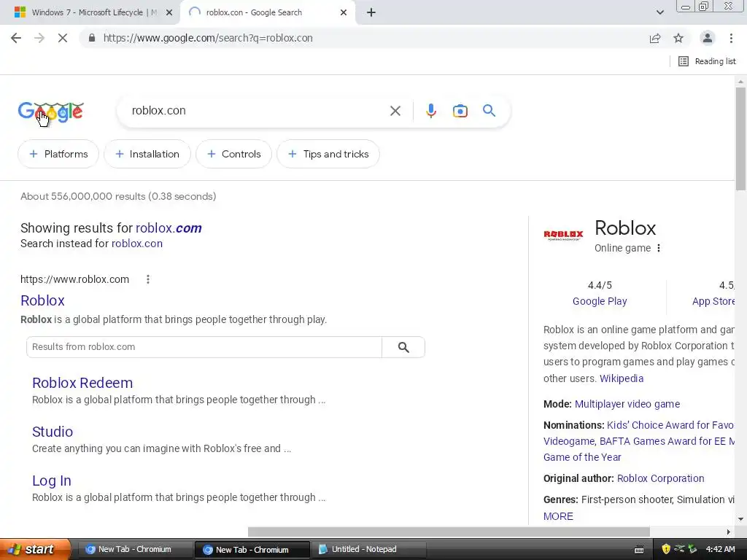Viewport: 747px width, 560px height.
Task: Click the yellow security shield tray icon
Action: [666, 549]
